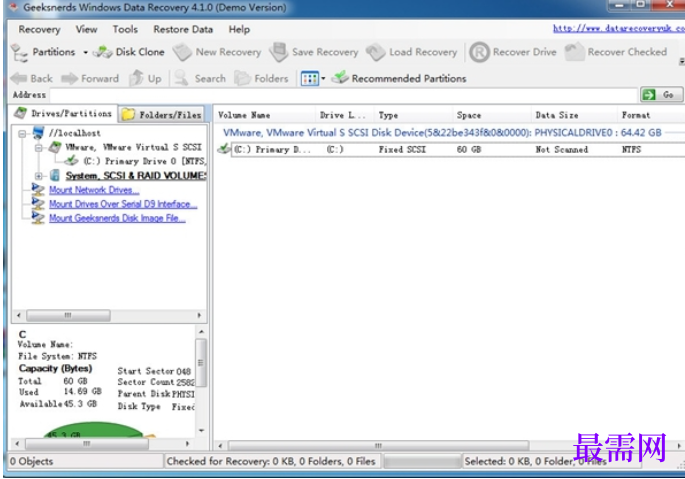
Task: Click the Mount Network Drives icon
Action: tap(38, 190)
